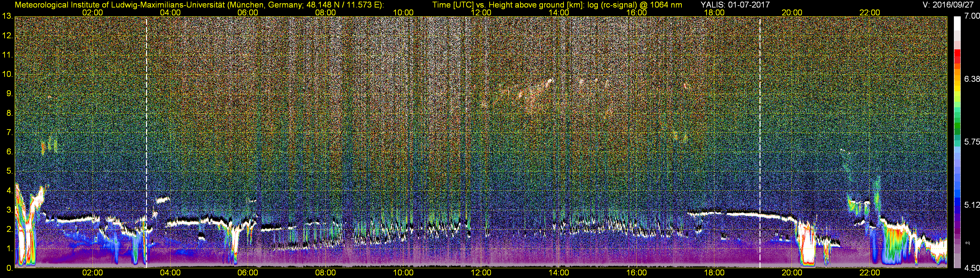
Task: Click the height axis label 0
Action: click(x=9, y=268)
